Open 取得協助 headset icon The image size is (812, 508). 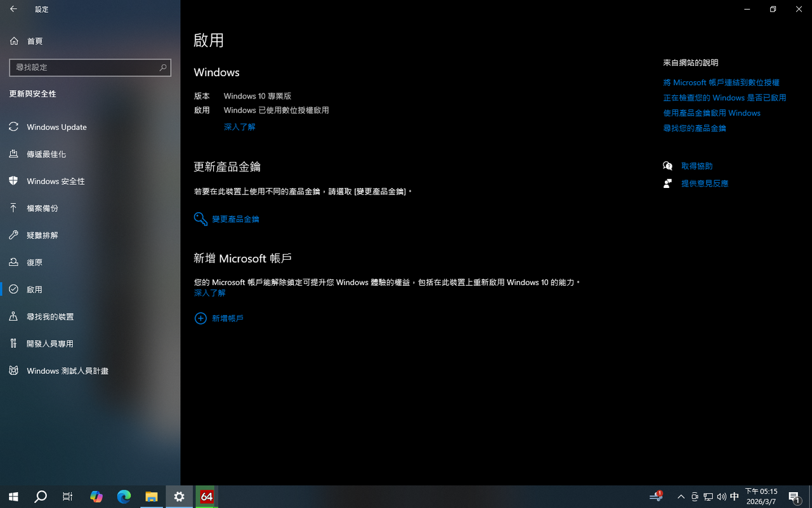[668, 166]
